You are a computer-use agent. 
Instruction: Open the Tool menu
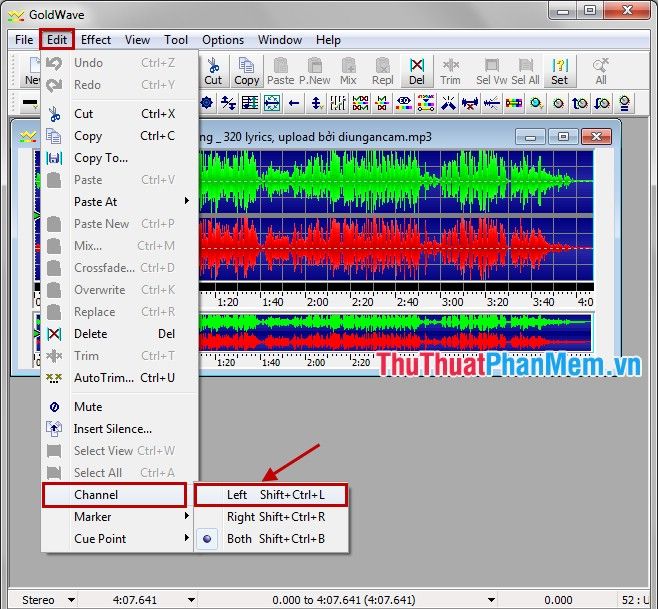[176, 40]
